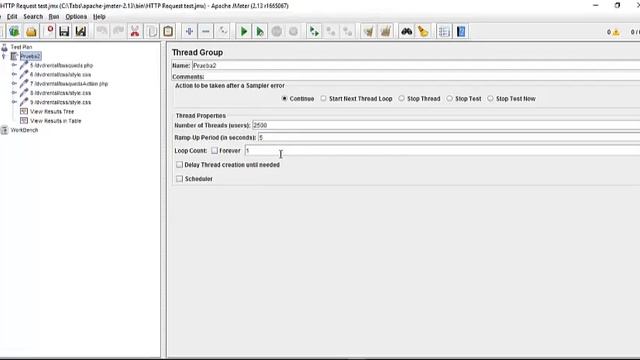Open the Search menu

33,17
